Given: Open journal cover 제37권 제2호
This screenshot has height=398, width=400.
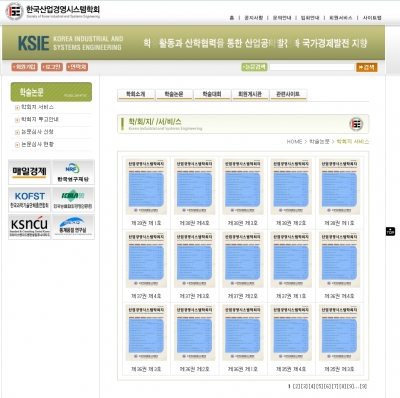Looking at the screenshot, I should [243, 260].
